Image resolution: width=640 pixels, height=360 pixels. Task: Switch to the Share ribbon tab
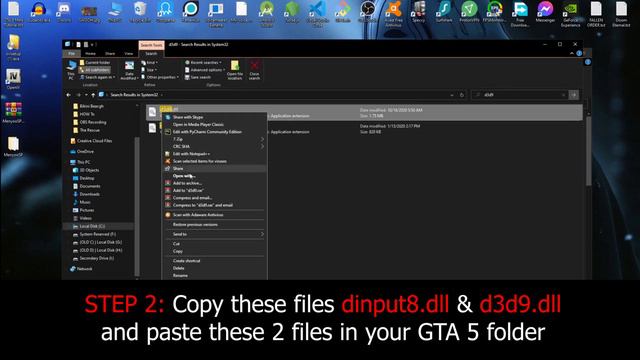(x=110, y=53)
